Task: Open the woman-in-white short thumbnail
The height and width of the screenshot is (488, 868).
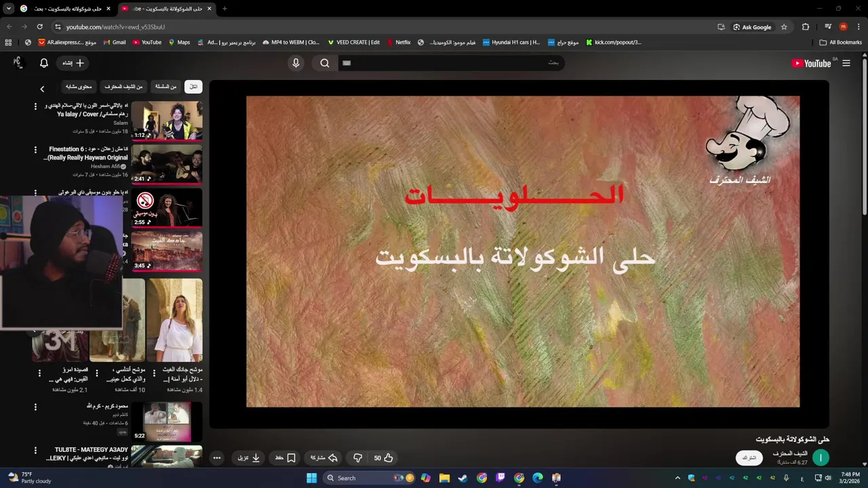Action: (x=174, y=320)
